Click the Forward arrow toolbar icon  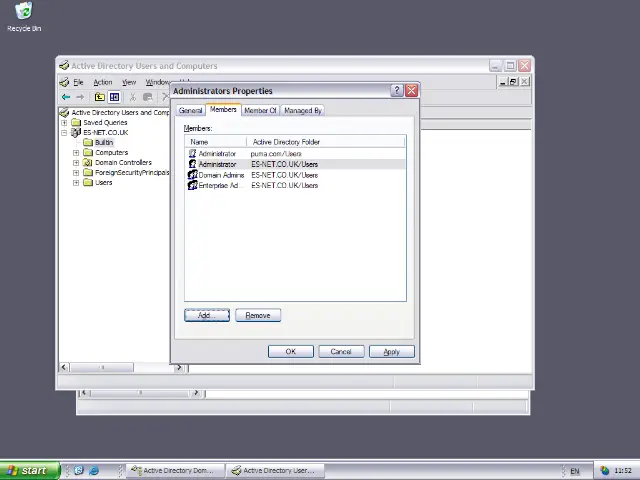(80, 97)
